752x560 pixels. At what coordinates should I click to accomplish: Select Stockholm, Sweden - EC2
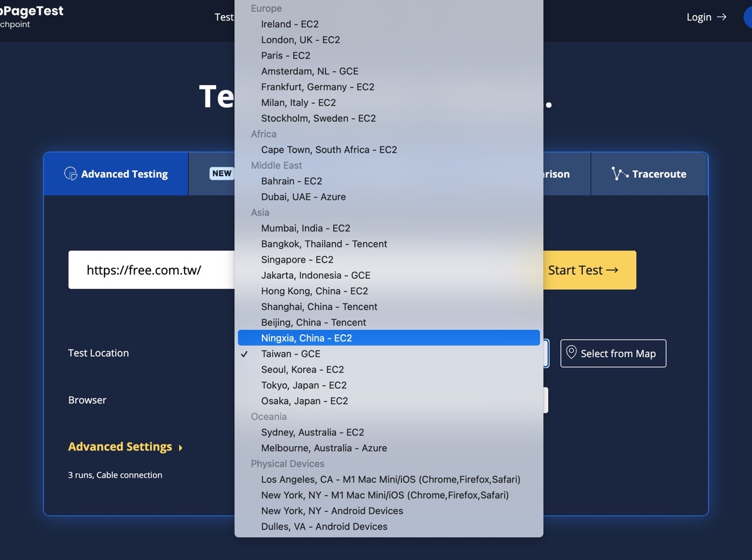point(389,119)
